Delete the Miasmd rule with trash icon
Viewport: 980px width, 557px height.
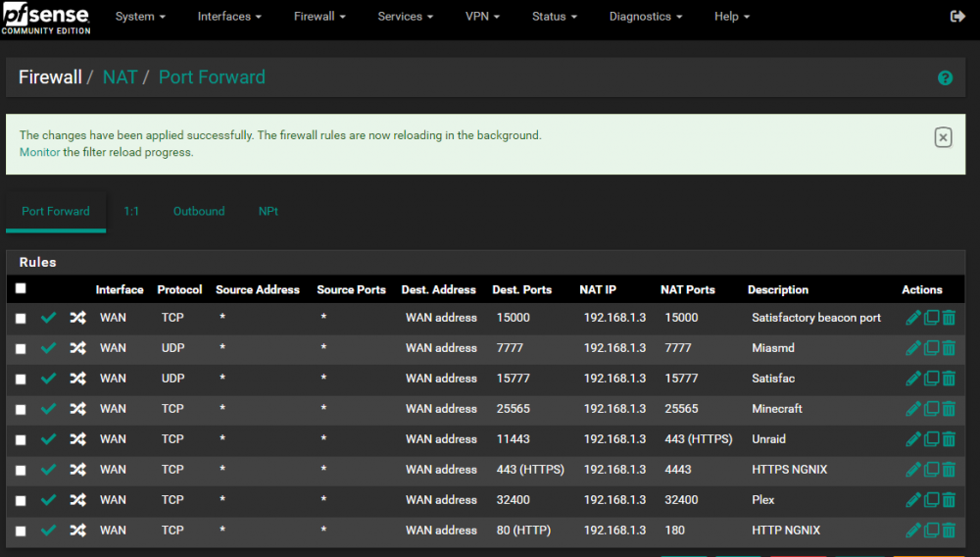click(949, 347)
